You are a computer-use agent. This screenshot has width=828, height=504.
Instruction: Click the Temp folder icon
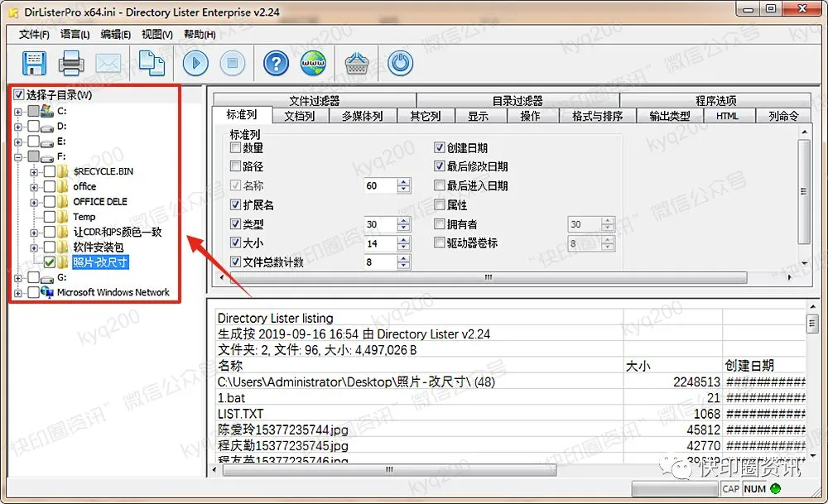coord(64,217)
